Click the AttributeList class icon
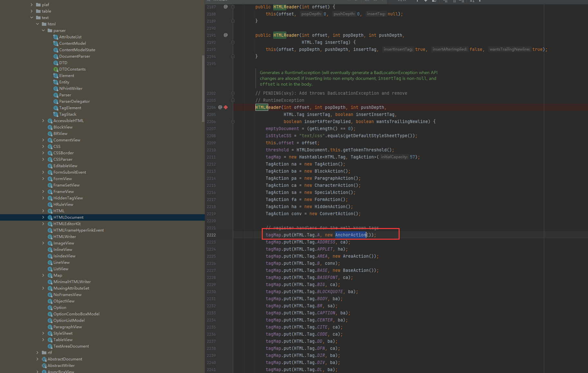The height and width of the screenshot is (373, 588). 56,37
